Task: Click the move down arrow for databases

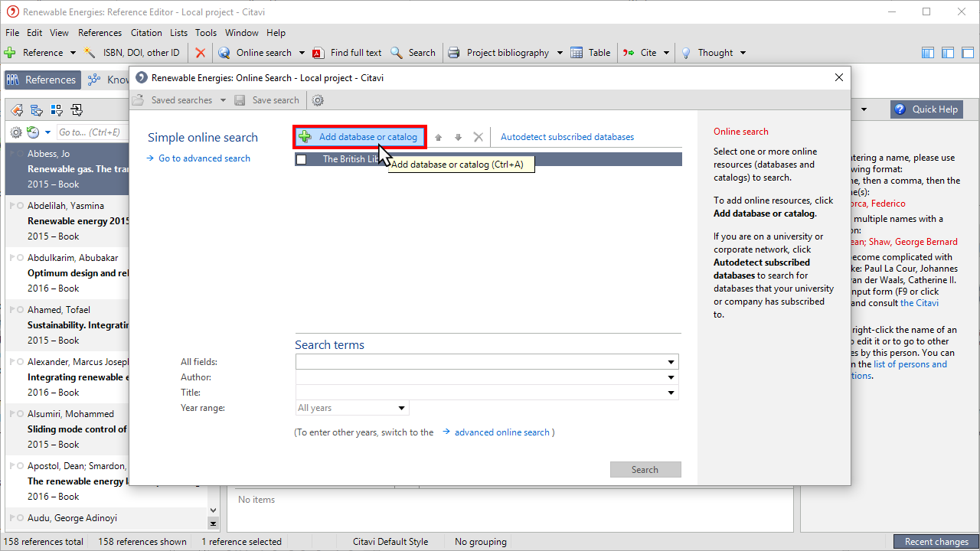Action: pyautogui.click(x=459, y=137)
